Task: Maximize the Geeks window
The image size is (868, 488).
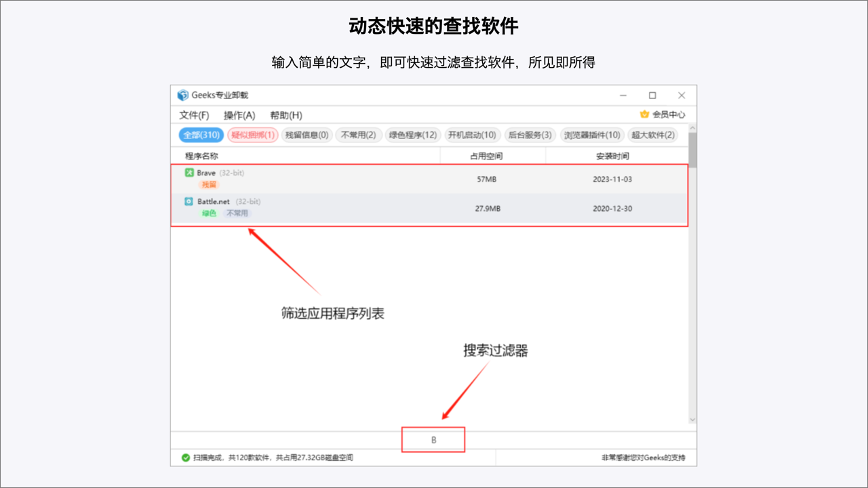Action: [x=652, y=96]
